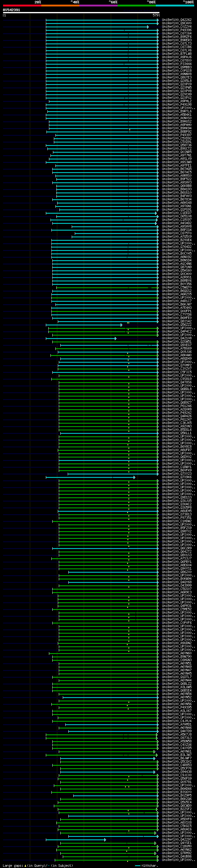Click the short cyan bar for UniRef100_Q42108

point(81,338)
